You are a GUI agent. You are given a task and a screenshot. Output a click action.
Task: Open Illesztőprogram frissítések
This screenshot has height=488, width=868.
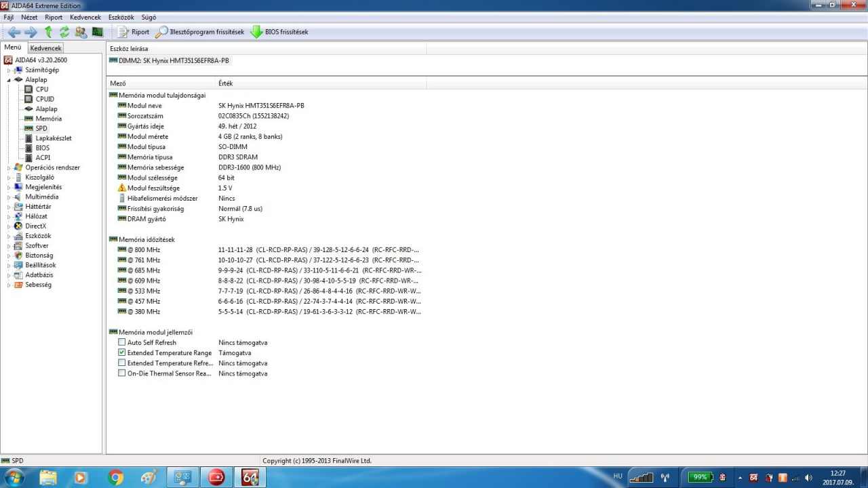pos(199,32)
